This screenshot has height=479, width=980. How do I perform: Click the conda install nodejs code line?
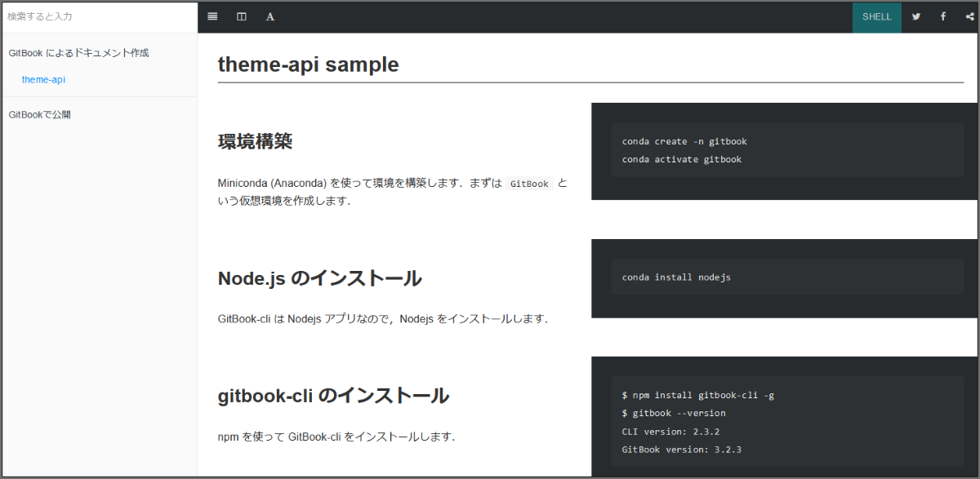coord(676,277)
